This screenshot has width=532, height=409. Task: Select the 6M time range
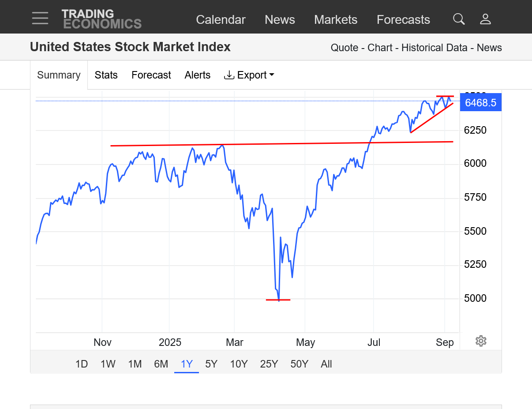pyautogui.click(x=161, y=364)
